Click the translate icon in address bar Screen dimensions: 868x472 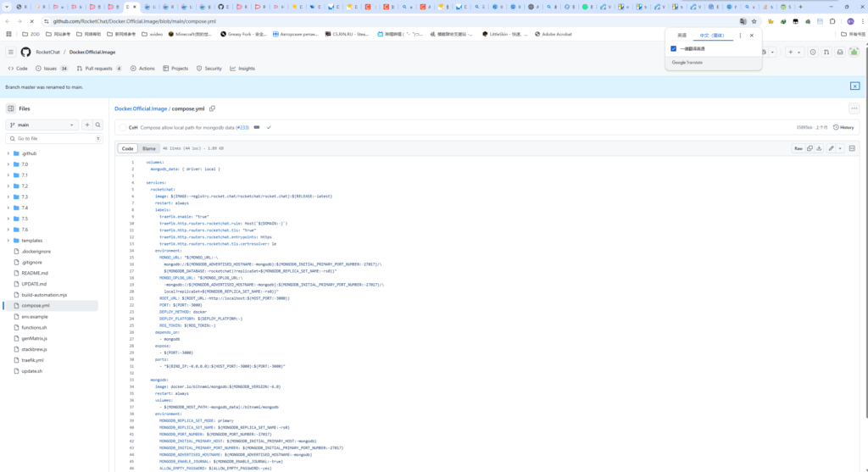743,21
